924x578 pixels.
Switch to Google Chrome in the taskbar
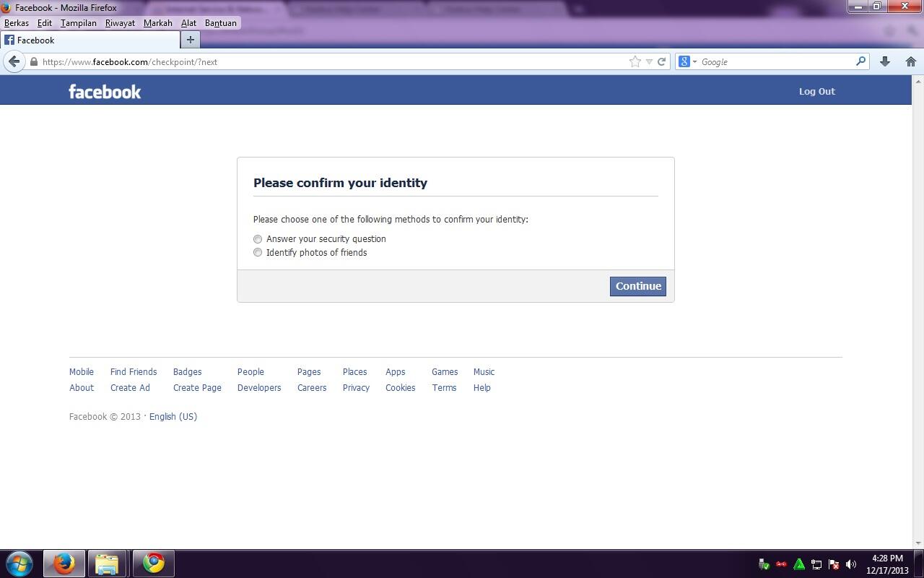coord(153,564)
